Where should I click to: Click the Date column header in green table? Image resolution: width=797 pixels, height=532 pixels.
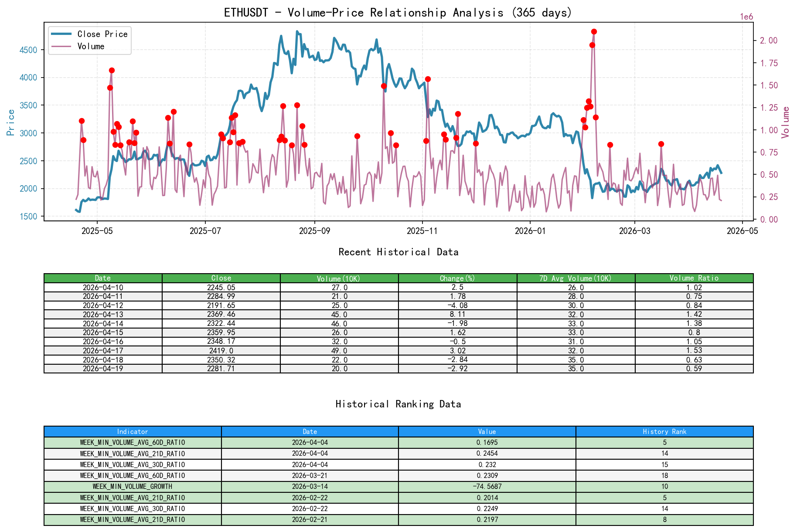[103, 278]
